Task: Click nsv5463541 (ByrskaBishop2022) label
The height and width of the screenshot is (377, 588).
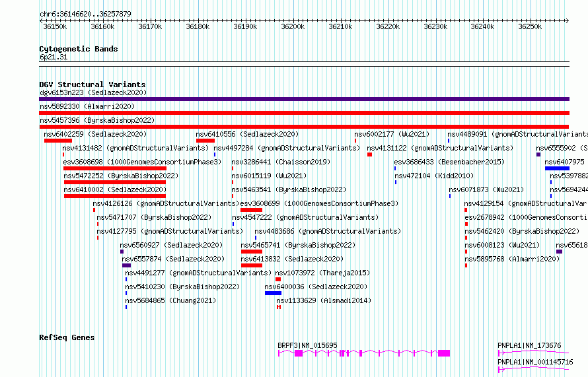Action: coord(289,189)
